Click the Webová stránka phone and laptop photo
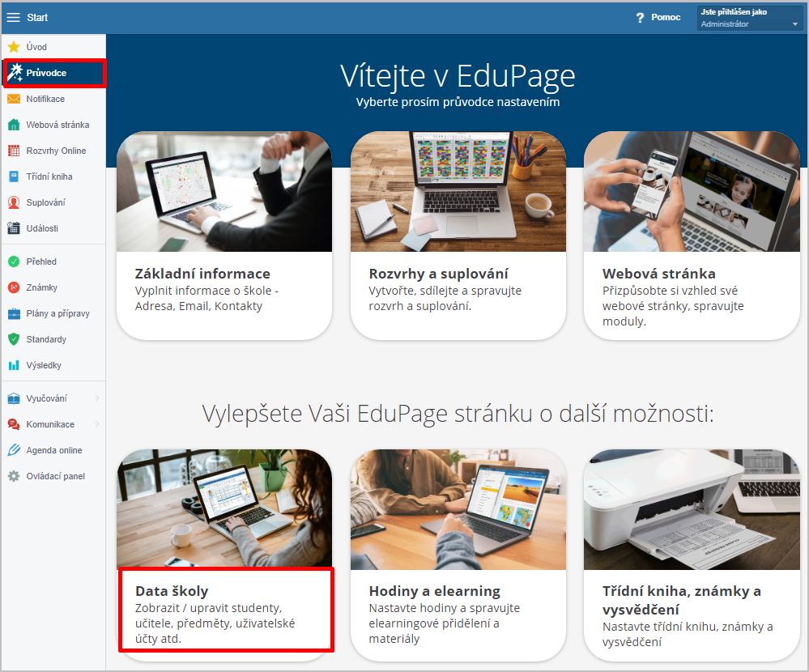 [692, 191]
